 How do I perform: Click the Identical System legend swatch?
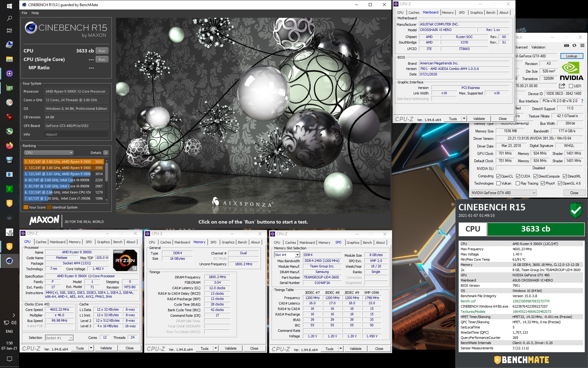[49, 207]
